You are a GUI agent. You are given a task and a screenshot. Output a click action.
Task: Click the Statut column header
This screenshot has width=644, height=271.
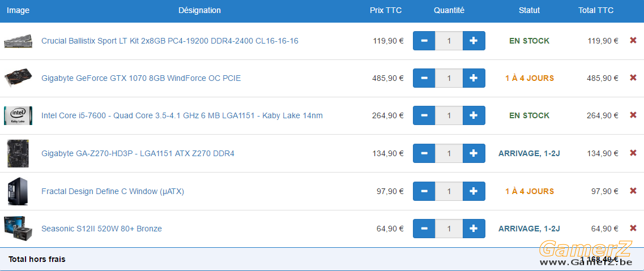pos(529,10)
